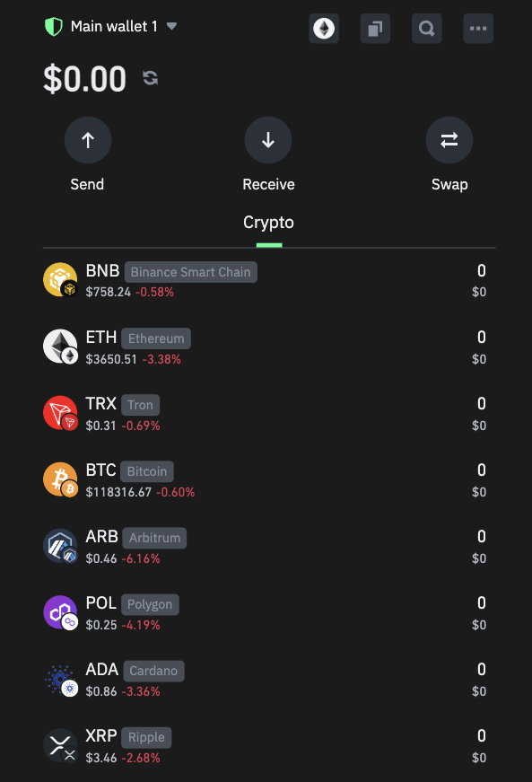Expand the Main wallet 1 dropdown

pyautogui.click(x=172, y=26)
